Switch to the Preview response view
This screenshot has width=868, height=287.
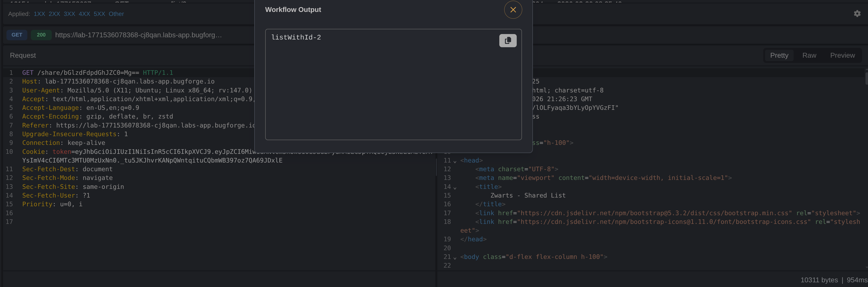[x=842, y=55]
